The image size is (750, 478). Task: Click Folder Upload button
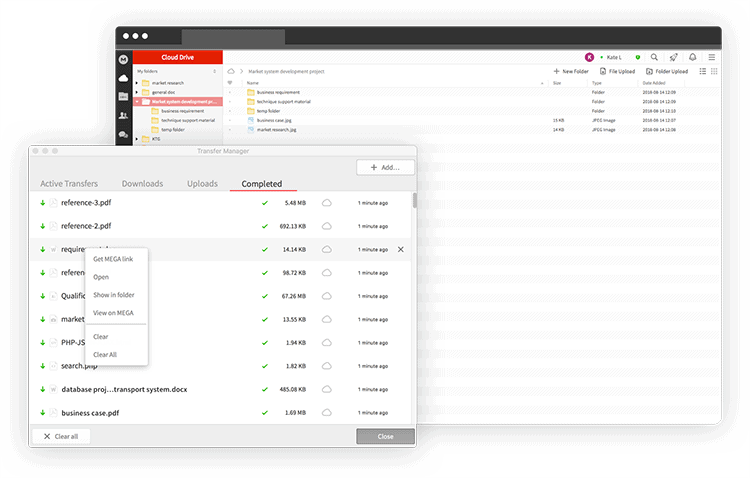click(x=667, y=71)
